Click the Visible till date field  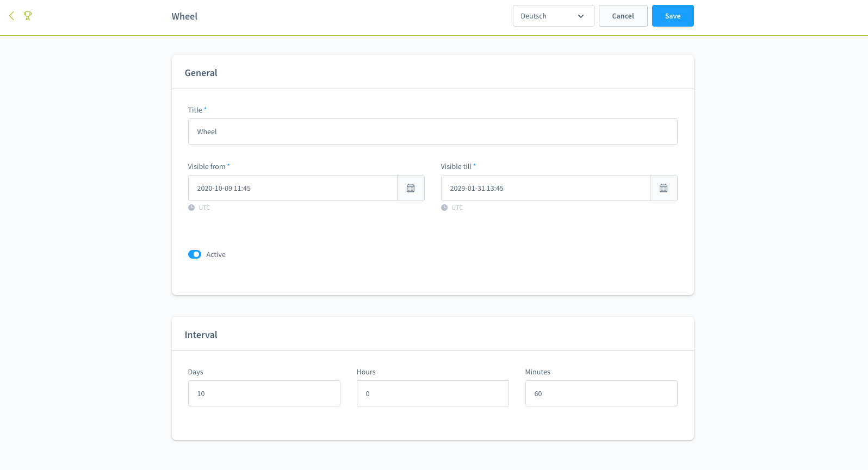tap(545, 188)
